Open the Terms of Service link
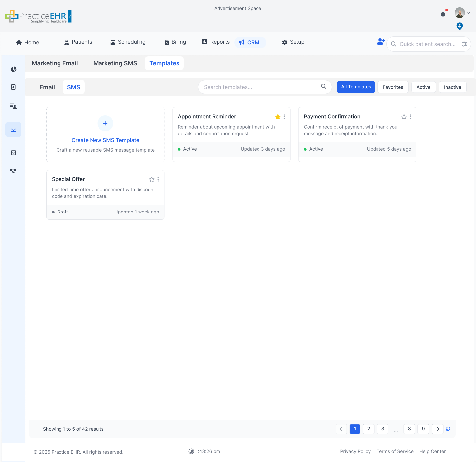The width and height of the screenshot is (476, 462). [395, 451]
